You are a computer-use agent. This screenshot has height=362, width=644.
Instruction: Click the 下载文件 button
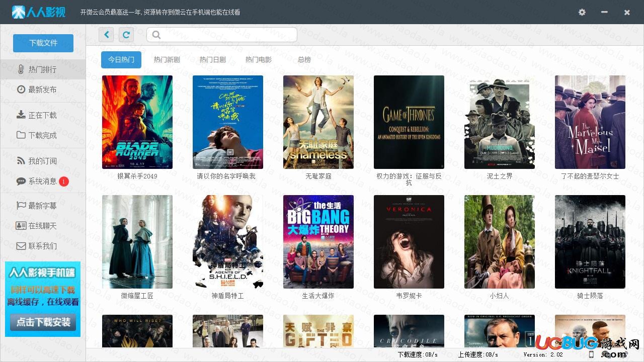coord(43,43)
